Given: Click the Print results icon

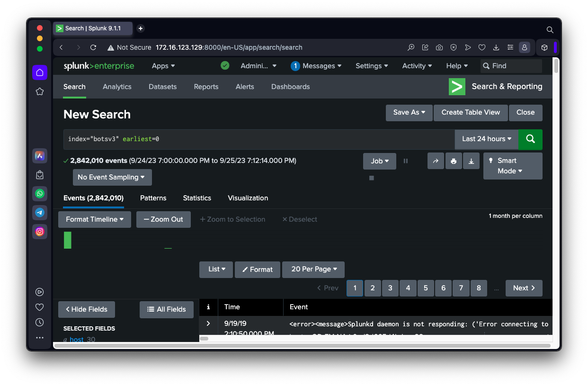Looking at the screenshot, I should [x=454, y=161].
